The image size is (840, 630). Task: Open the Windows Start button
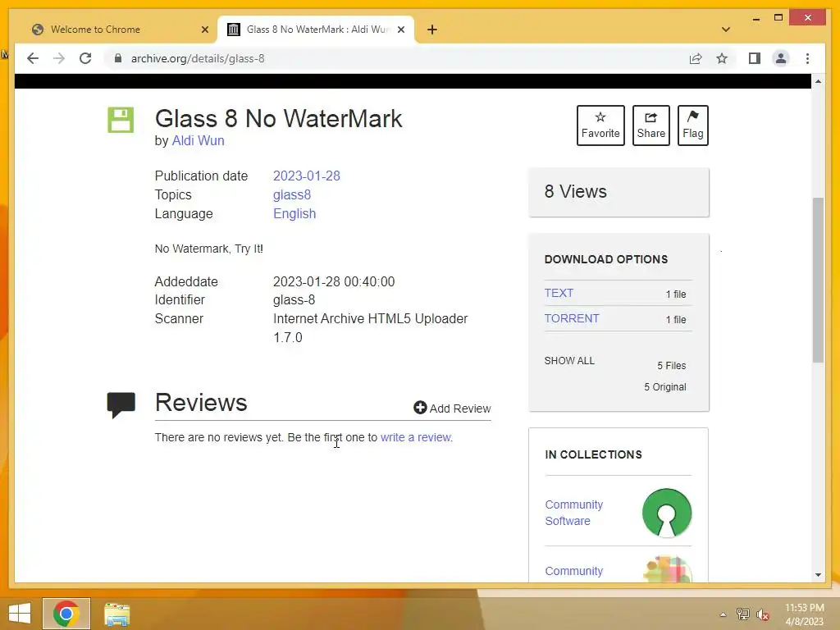20,614
